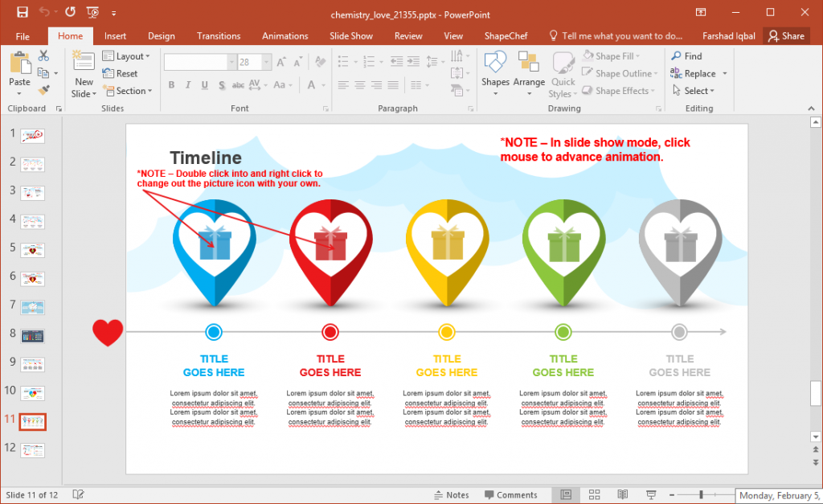Open the Layout dropdown

pos(129,55)
